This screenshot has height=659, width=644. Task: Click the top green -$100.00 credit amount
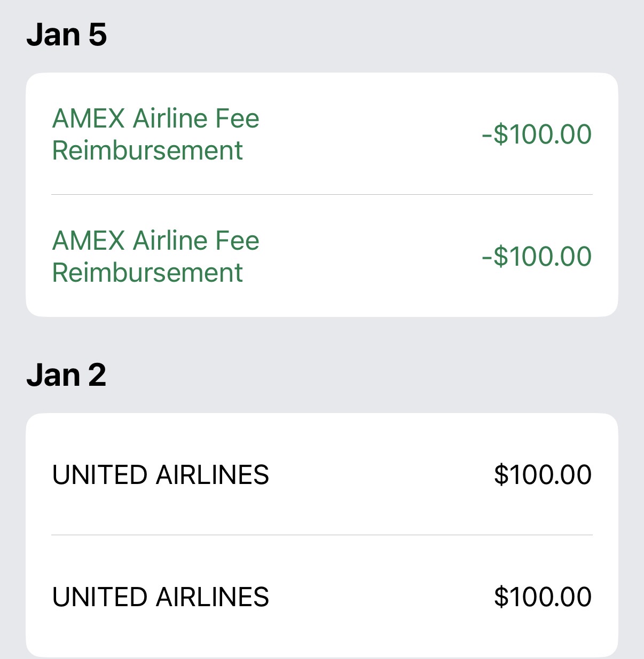(x=537, y=134)
